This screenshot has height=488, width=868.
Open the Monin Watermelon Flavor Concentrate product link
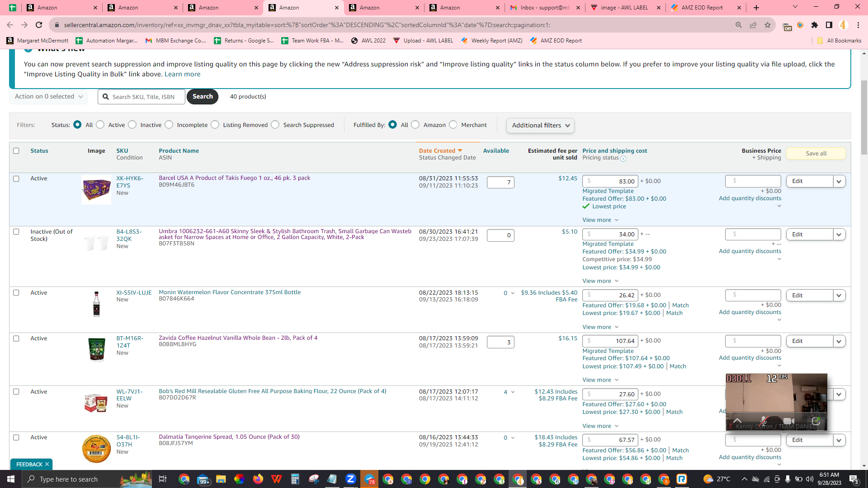tap(230, 292)
